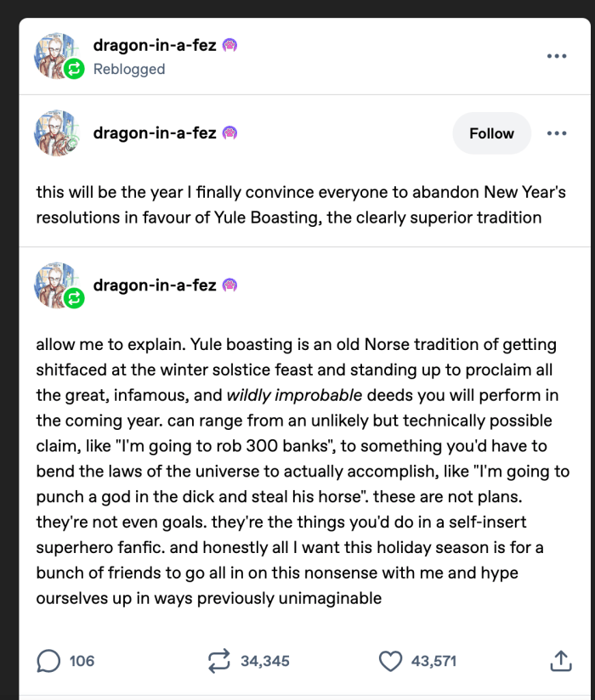595x700 pixels.
Task: Click dragon-in-a-fez name above 'allow me to explain'
Action: pos(155,285)
